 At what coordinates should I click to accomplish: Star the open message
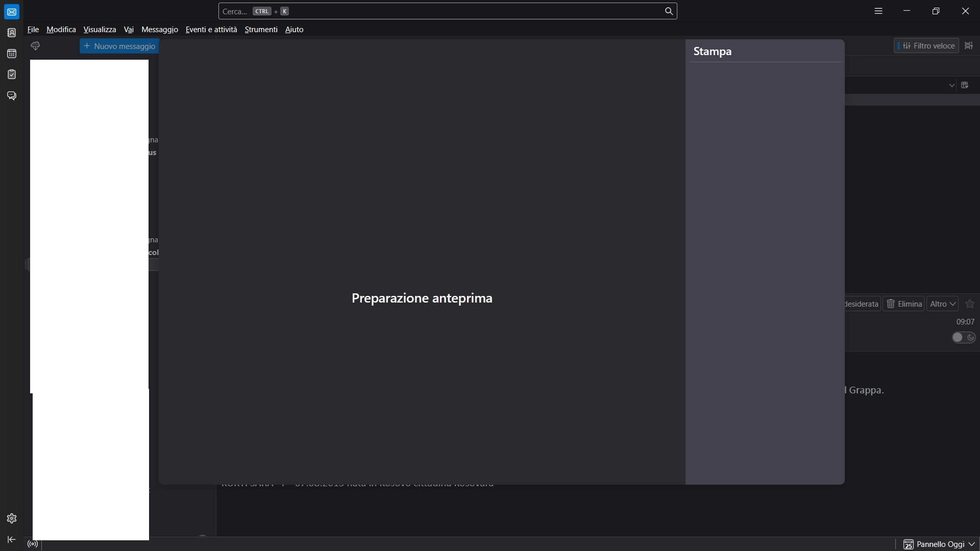click(x=970, y=304)
